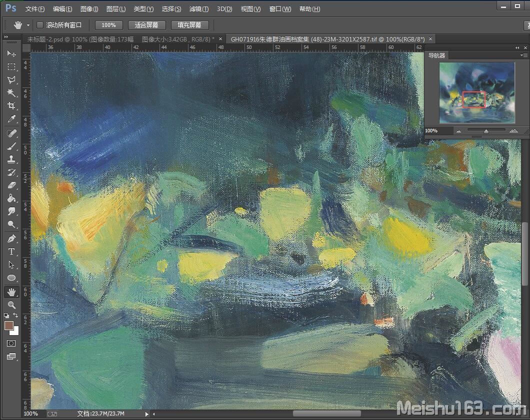Click the Navigator 100% zoom field

click(438, 131)
